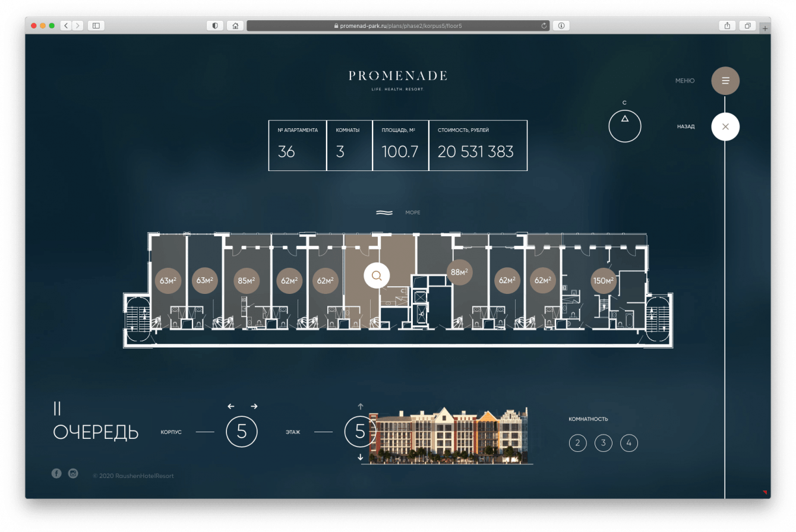This screenshot has height=532, width=796.
Task: Click the info button beside the address bar
Action: coord(561,26)
